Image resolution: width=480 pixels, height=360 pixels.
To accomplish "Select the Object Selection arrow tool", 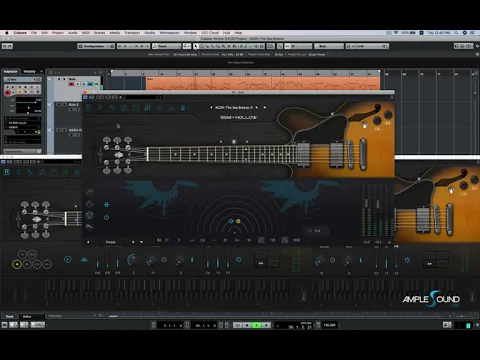I will (196, 46).
